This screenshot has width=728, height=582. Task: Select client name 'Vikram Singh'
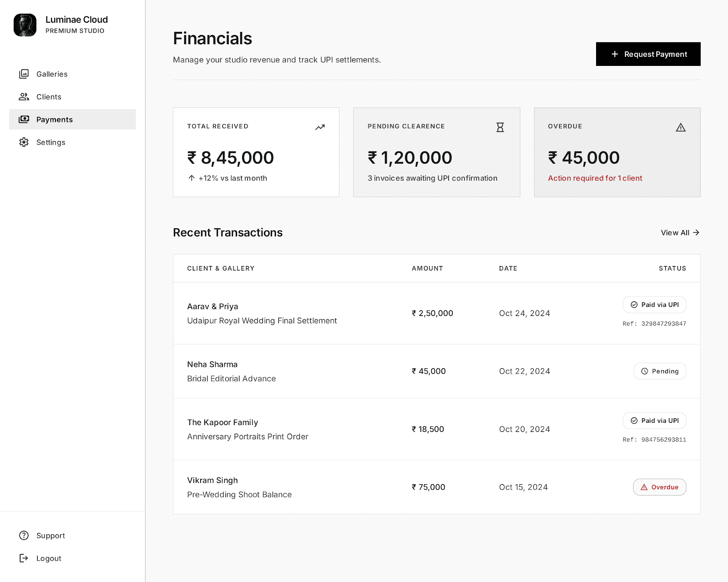pos(212,481)
